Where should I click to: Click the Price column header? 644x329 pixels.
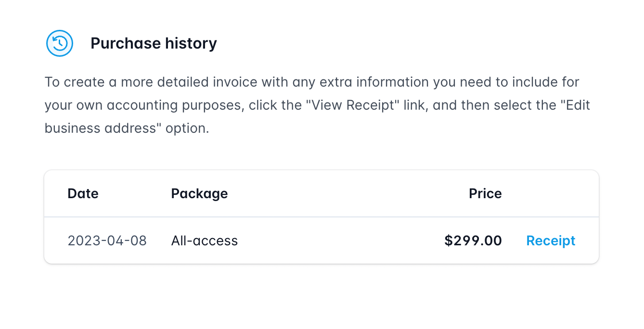[x=485, y=193]
